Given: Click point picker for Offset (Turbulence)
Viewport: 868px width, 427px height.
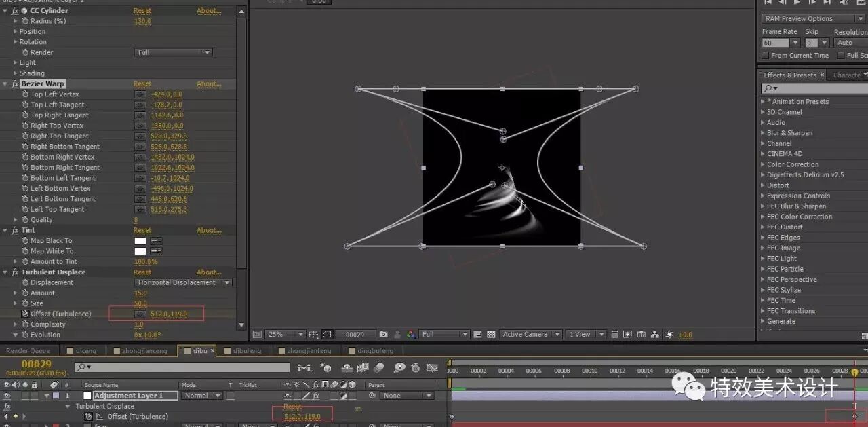Looking at the screenshot, I should tap(140, 314).
